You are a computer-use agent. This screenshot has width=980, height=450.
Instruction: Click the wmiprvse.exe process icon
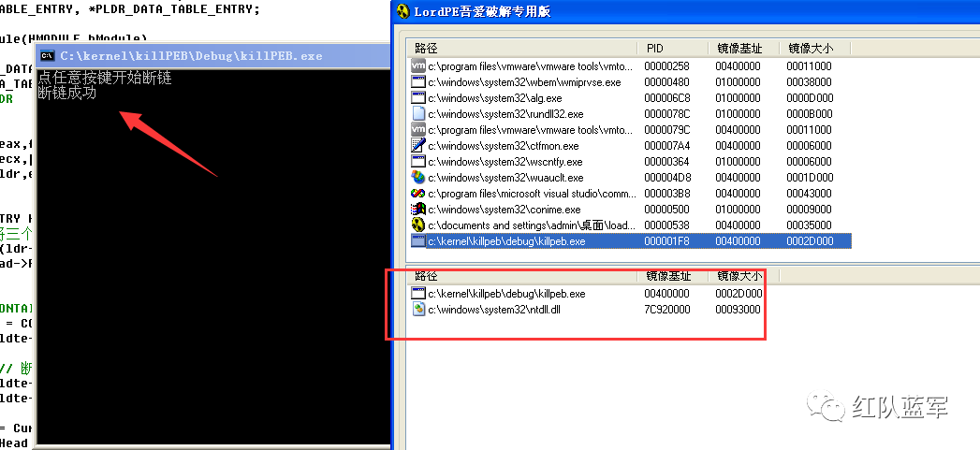pyautogui.click(x=418, y=82)
